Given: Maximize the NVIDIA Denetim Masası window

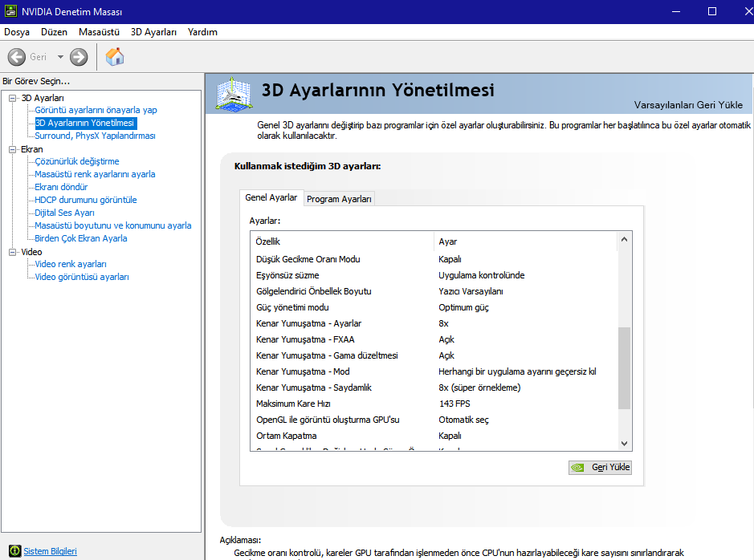Looking at the screenshot, I should 712,11.
